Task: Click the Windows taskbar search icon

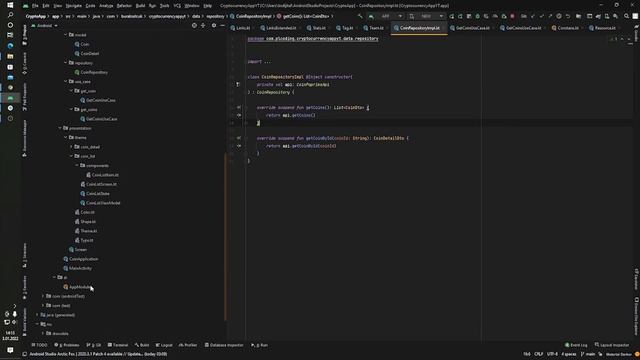Action: [x=10, y=15]
